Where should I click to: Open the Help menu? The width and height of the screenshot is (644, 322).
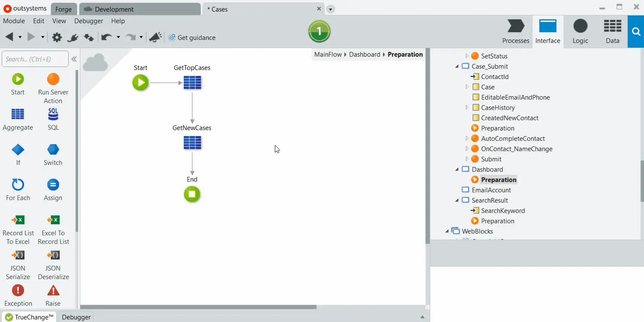coord(118,21)
